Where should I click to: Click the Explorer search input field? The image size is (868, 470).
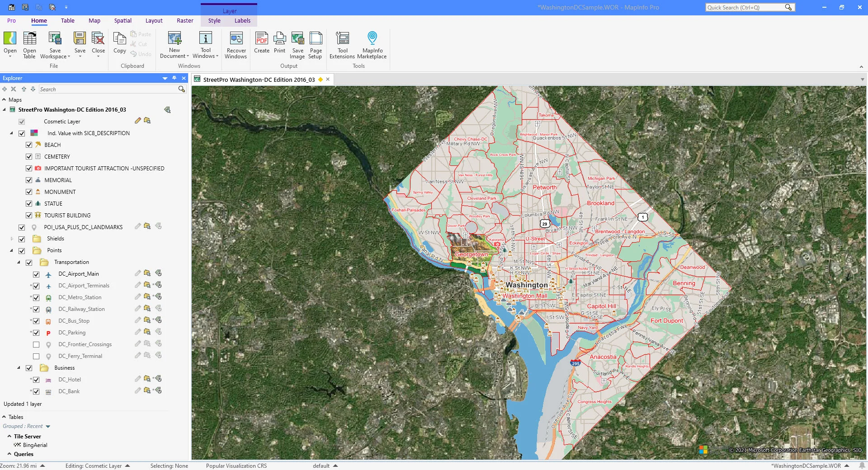(108, 89)
